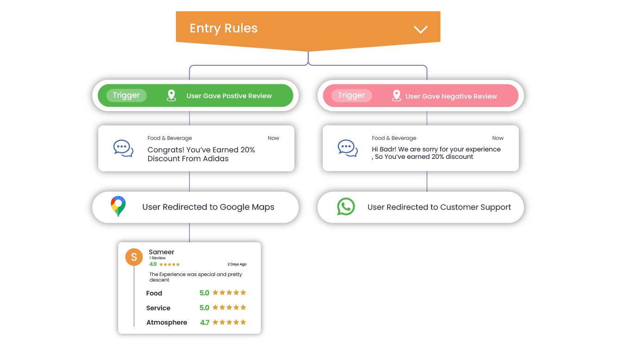Click Sameer's orange S avatar

(134, 257)
